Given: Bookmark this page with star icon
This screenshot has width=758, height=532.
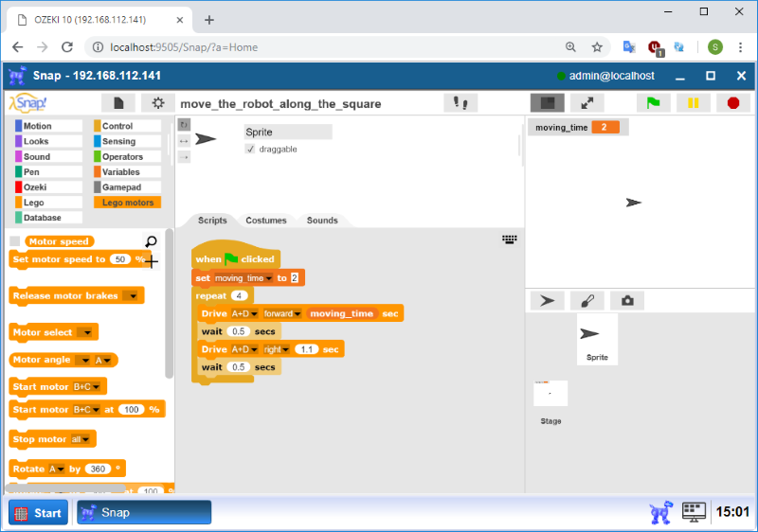Looking at the screenshot, I should click(x=597, y=46).
